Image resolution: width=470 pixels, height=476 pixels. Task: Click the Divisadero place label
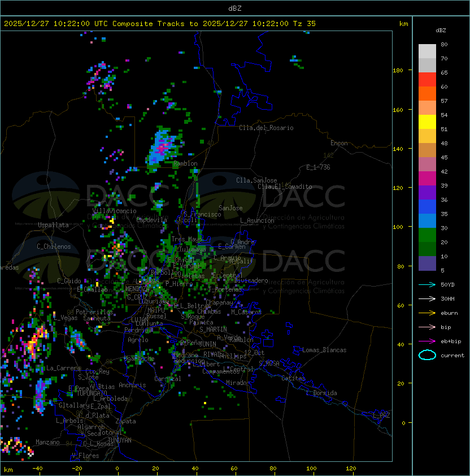pos(251,280)
